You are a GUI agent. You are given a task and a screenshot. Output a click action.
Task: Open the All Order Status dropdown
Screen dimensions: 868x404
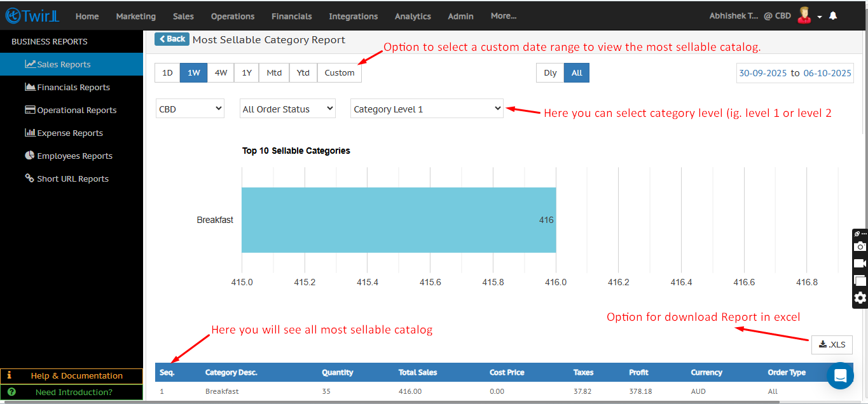[287, 109]
